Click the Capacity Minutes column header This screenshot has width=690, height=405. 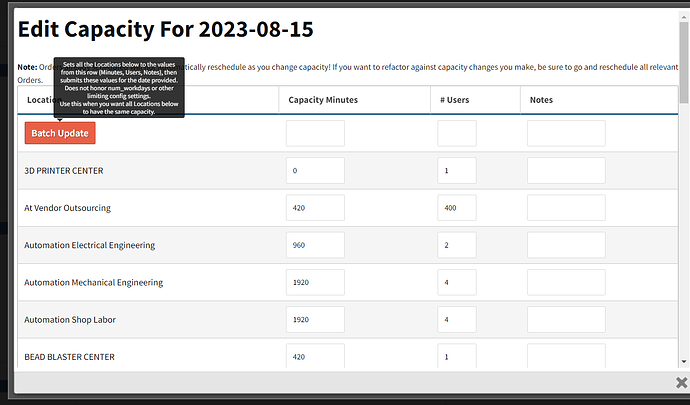323,100
